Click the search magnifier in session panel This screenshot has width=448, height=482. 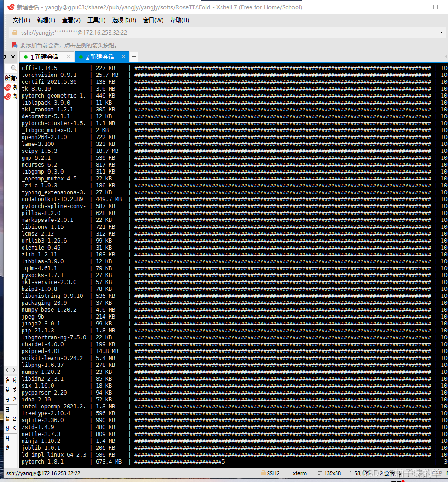click(x=13, y=68)
